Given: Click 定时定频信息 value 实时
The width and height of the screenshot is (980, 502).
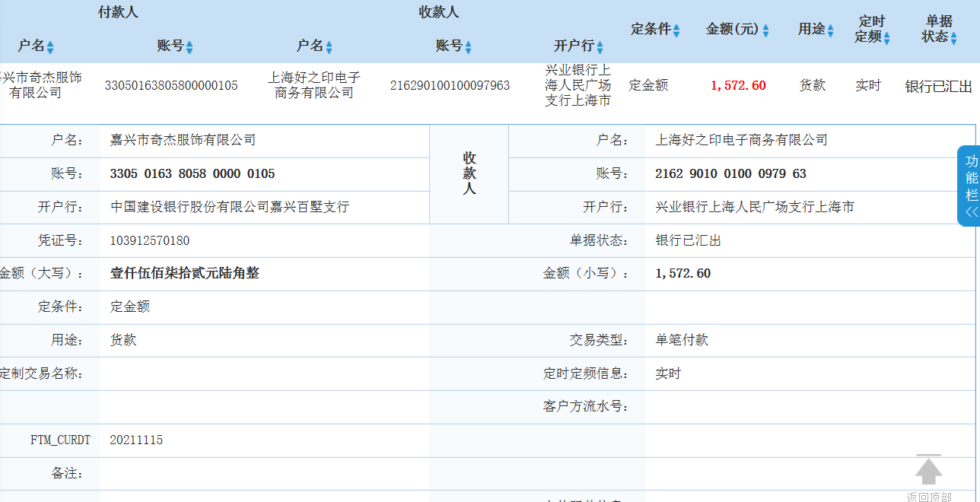Looking at the screenshot, I should coord(669,373).
